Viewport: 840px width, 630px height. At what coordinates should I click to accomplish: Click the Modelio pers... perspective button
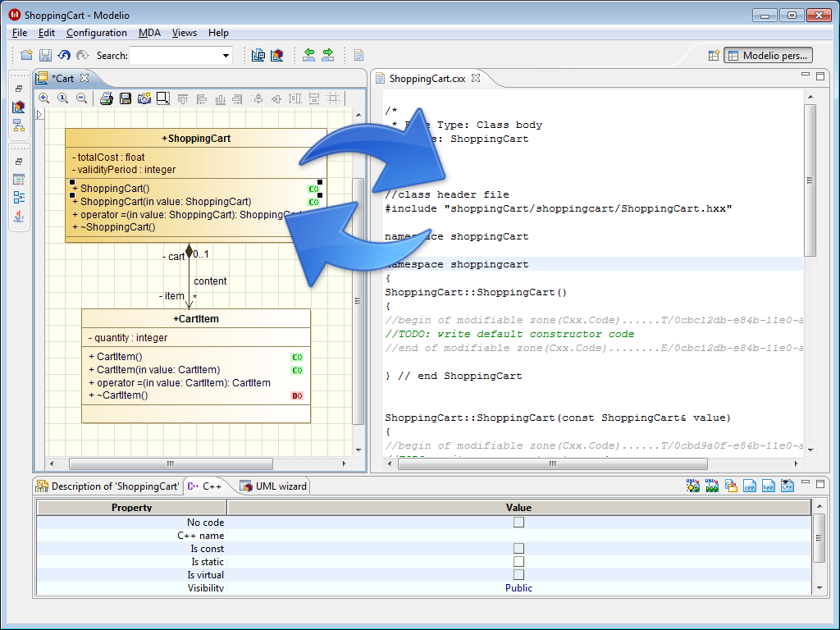tap(768, 55)
